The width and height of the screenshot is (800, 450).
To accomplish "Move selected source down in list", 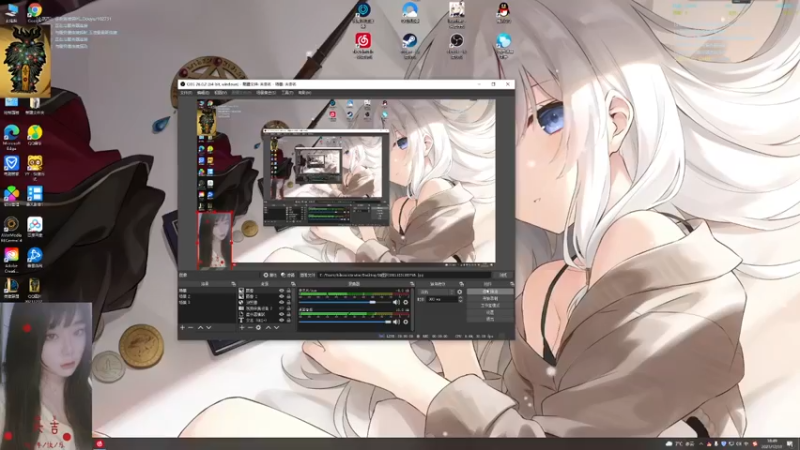I will point(276,328).
